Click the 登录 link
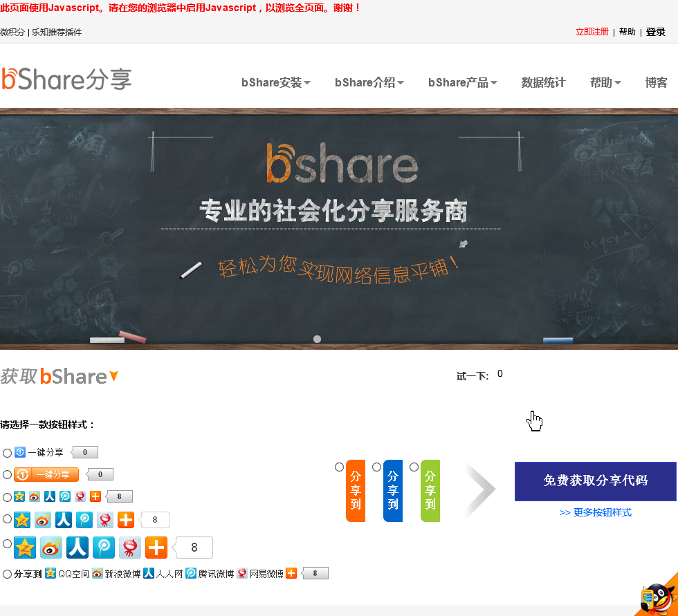The width and height of the screenshot is (678, 616). click(x=655, y=32)
